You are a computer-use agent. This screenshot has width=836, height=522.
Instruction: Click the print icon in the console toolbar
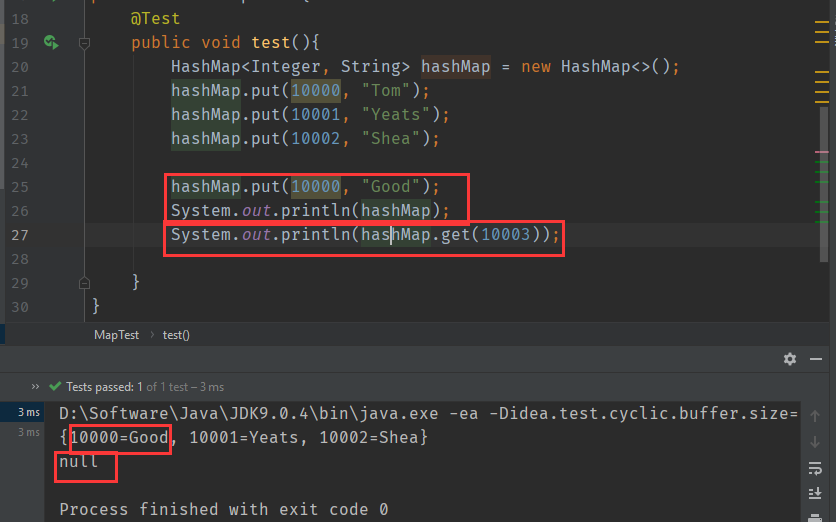815,517
